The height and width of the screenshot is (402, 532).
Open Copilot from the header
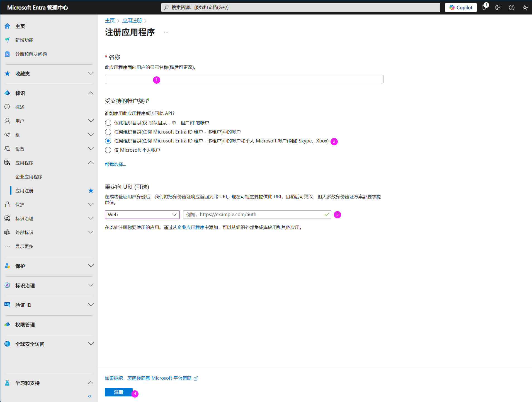click(461, 8)
